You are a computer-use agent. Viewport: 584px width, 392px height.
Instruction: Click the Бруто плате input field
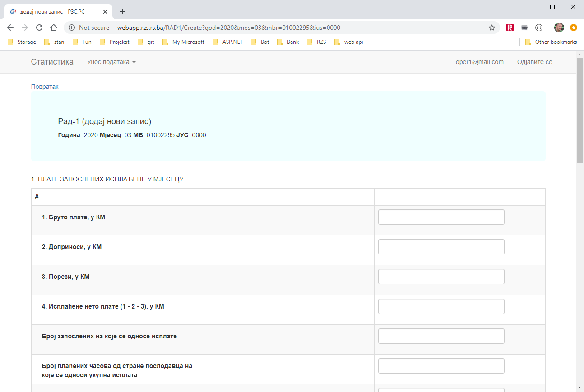[x=441, y=217]
